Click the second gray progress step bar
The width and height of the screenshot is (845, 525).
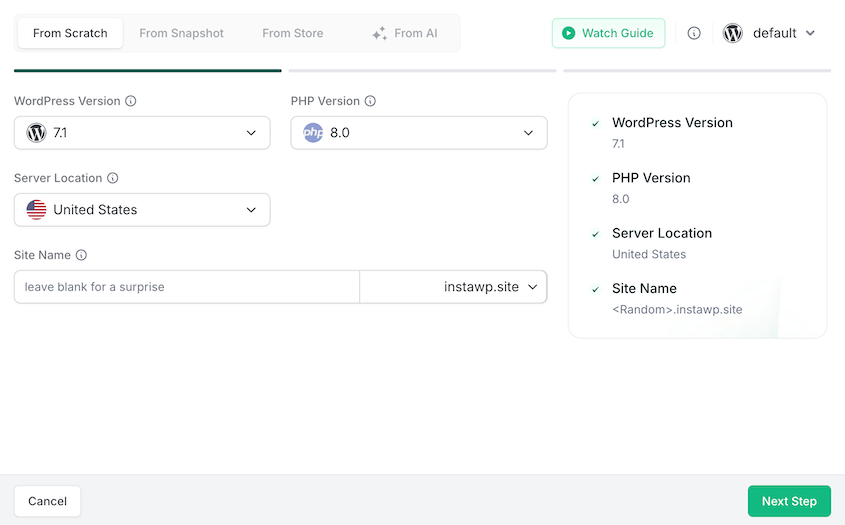(422, 71)
